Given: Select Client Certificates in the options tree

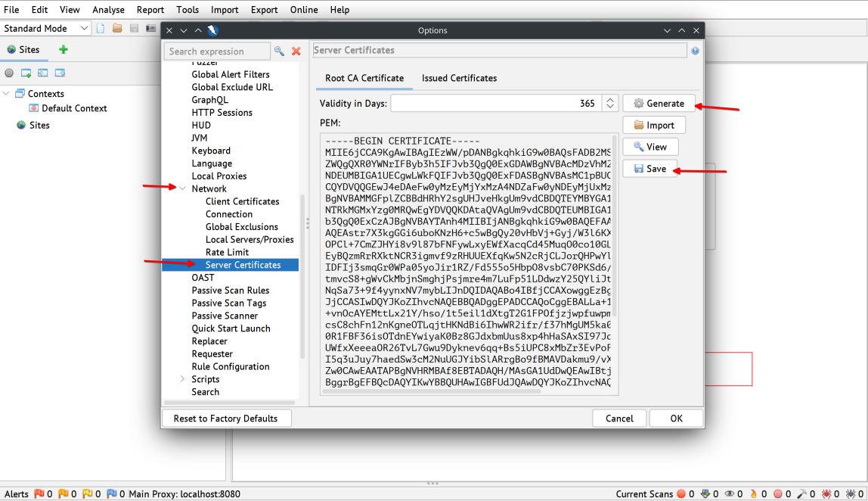Looking at the screenshot, I should [x=242, y=201].
